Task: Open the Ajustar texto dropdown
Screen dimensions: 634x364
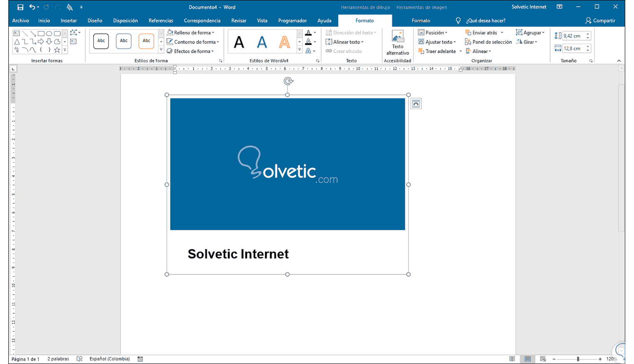Action: coord(437,42)
